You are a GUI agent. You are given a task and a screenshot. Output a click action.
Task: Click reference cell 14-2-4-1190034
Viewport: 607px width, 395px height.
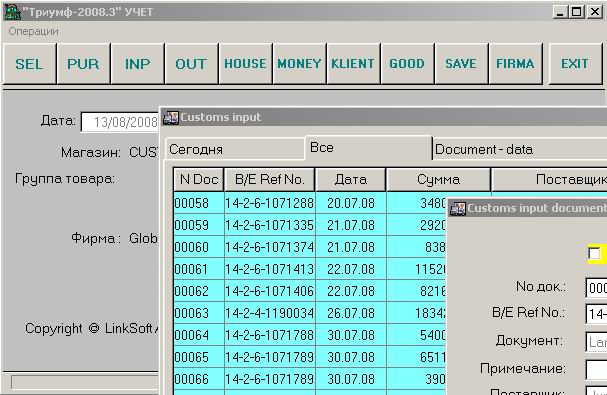tap(270, 313)
